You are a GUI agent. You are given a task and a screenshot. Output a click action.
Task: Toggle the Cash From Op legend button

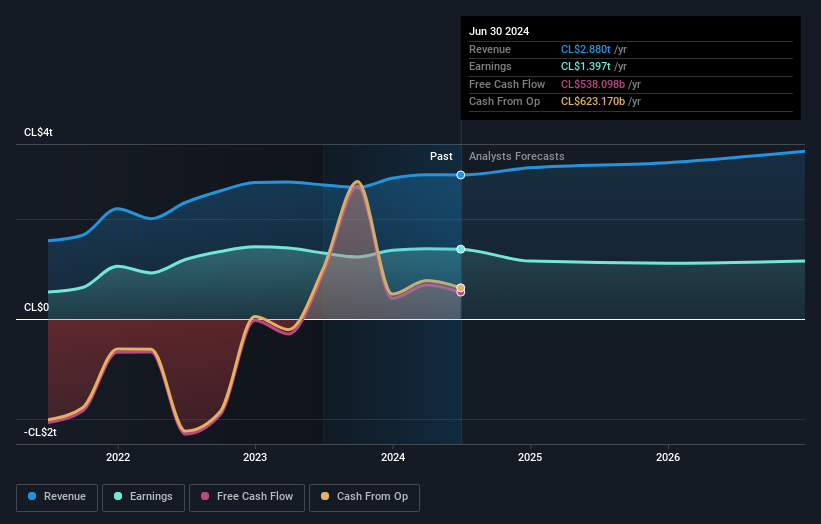(x=364, y=497)
